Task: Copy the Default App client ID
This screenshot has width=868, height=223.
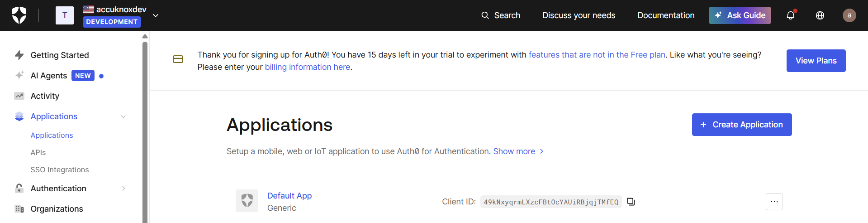Action: pyautogui.click(x=631, y=202)
